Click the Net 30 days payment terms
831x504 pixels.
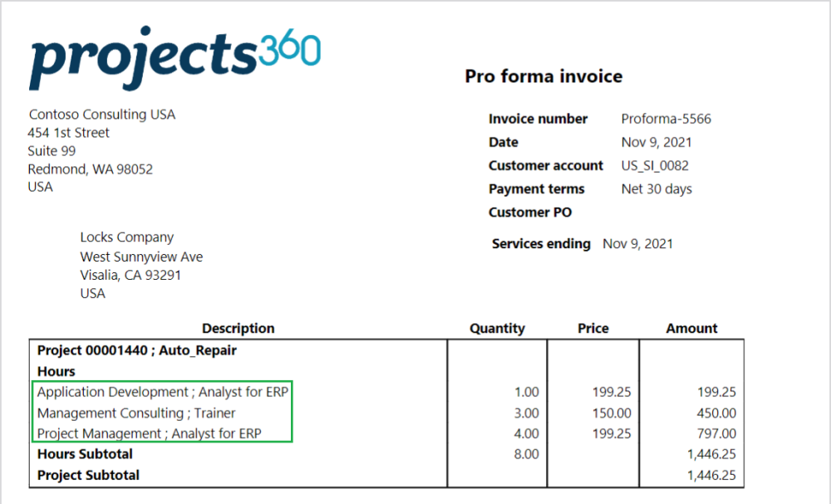pyautogui.click(x=656, y=188)
